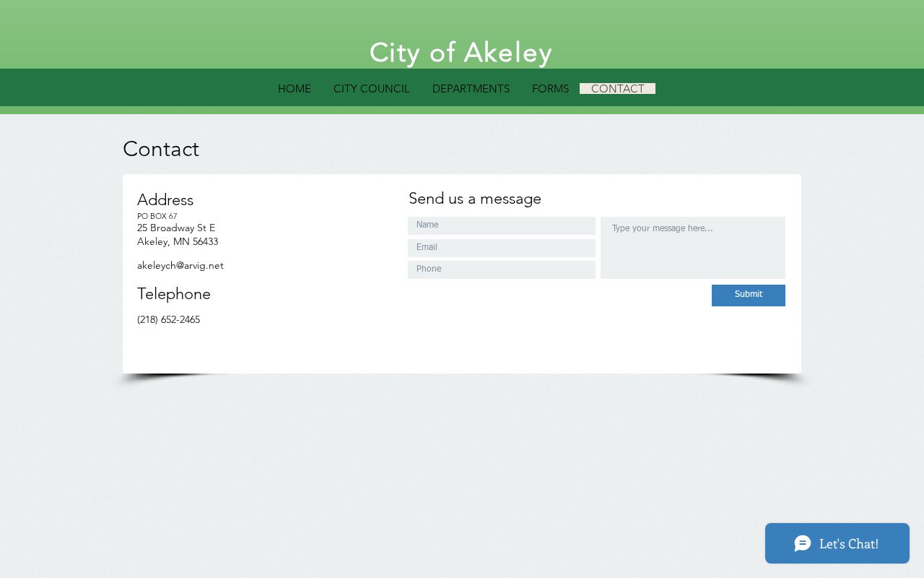
Task: Click the phone number (218) 652-2465
Action: (169, 320)
